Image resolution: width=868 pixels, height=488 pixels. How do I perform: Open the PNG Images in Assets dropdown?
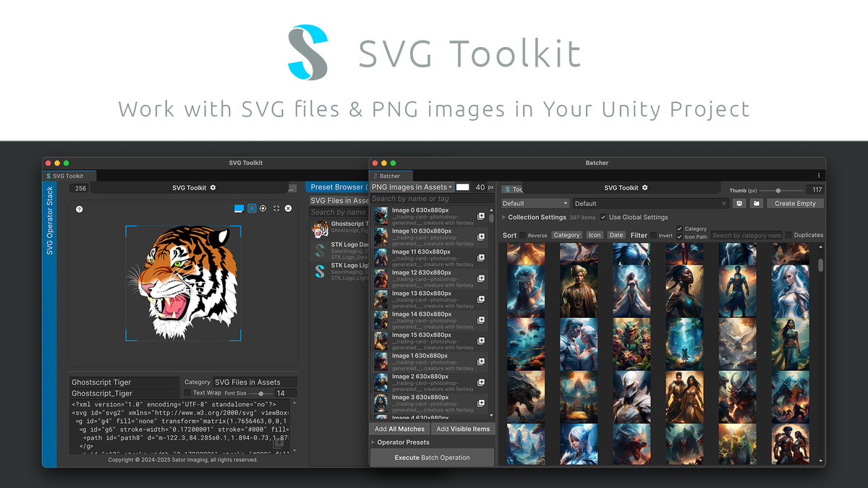[x=412, y=187]
